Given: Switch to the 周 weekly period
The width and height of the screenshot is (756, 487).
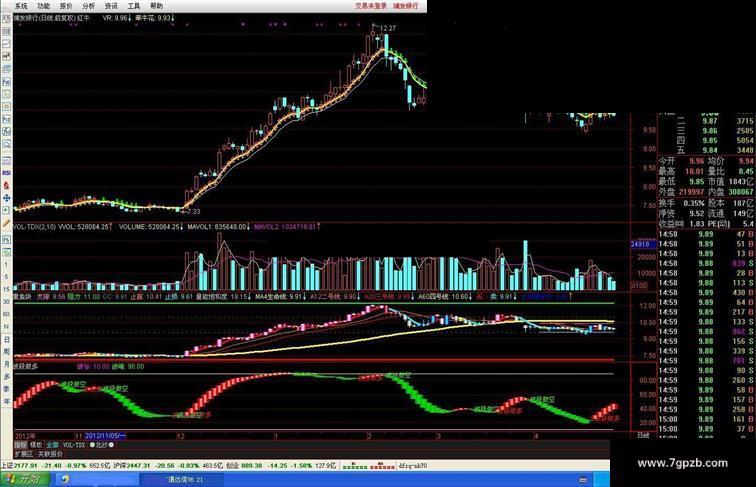Looking at the screenshot, I should coord(6,352).
